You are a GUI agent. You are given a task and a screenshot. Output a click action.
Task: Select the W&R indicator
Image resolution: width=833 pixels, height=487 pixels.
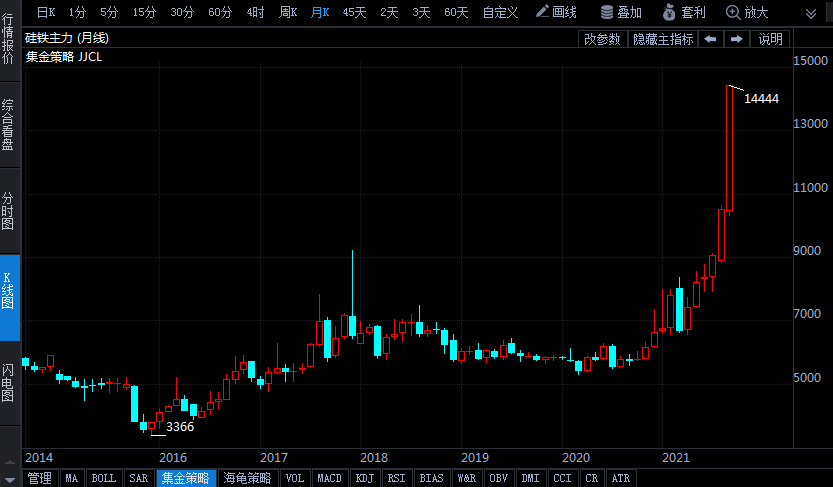(x=467, y=478)
